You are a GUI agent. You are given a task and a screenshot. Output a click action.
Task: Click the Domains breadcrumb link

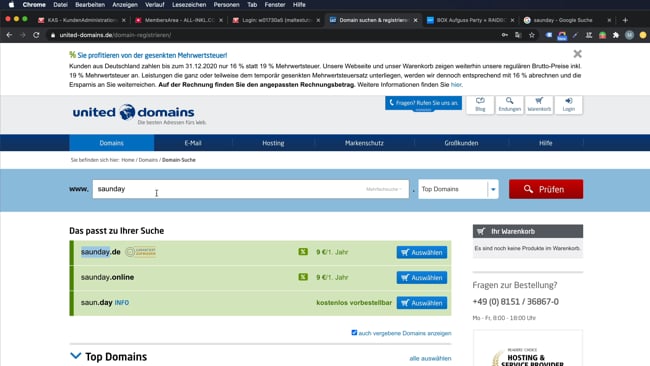[x=148, y=160]
